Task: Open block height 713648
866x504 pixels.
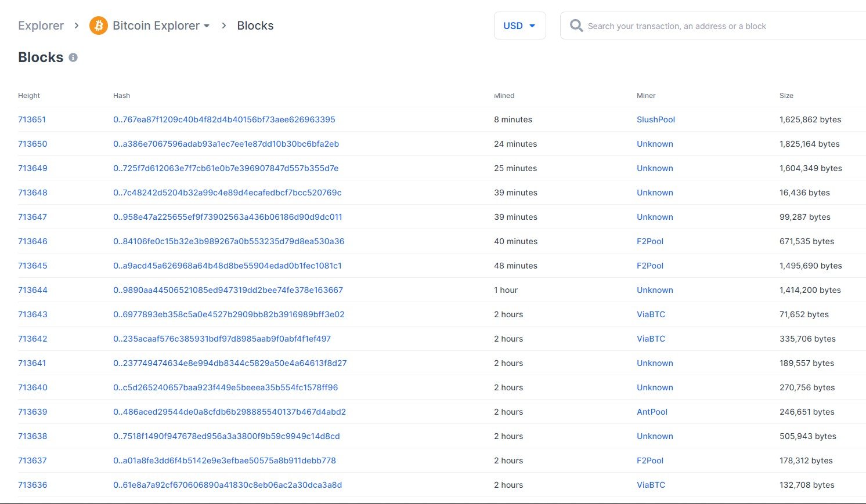Action: [x=33, y=193]
